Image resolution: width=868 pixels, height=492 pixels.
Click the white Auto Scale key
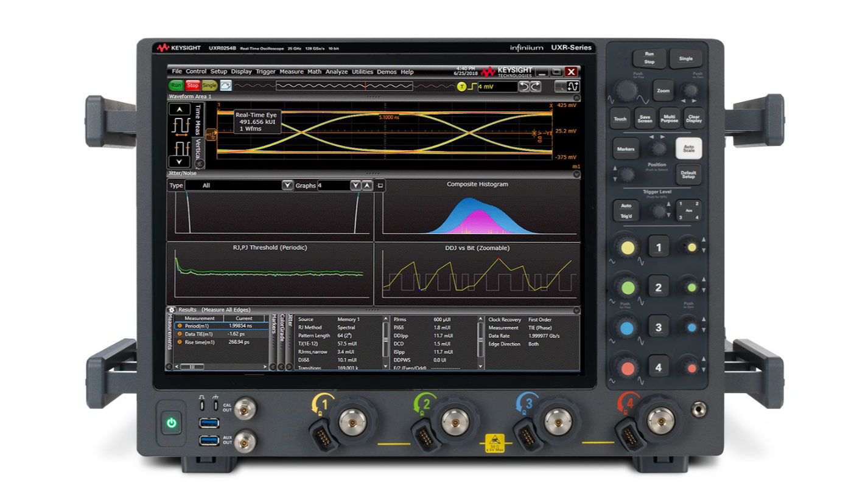click(x=688, y=148)
